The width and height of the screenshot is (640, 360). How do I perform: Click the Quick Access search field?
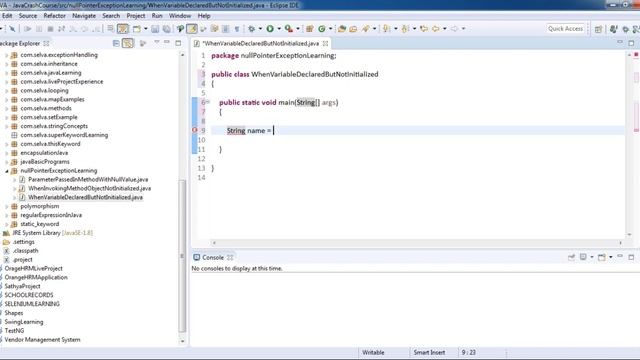(565, 29)
